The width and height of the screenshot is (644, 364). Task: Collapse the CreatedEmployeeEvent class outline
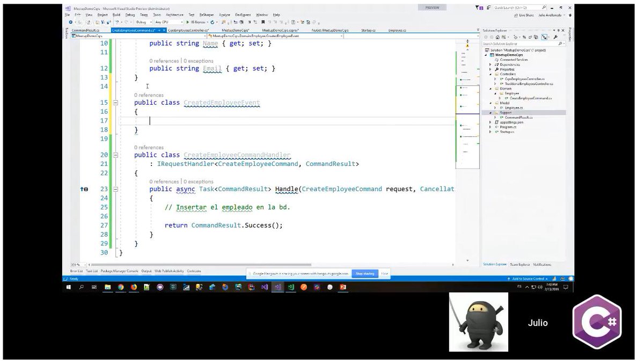pos(115,103)
